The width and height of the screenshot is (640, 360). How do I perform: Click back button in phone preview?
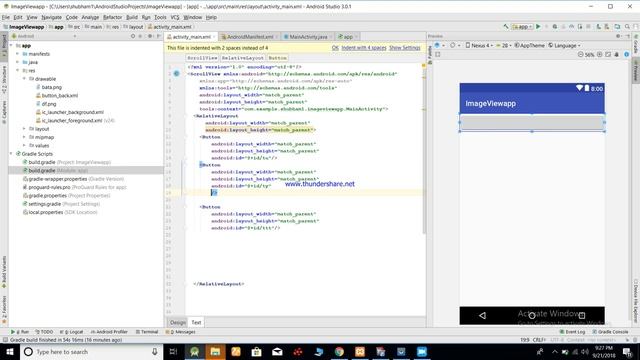(x=482, y=316)
